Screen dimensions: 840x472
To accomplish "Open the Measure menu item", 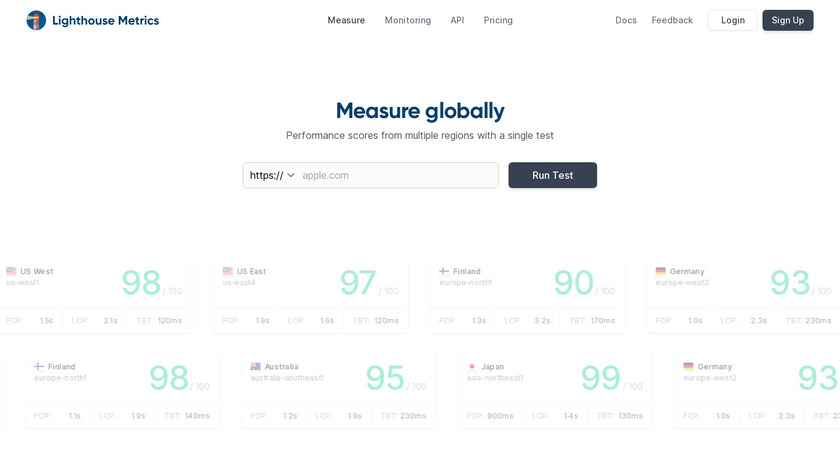I will click(346, 20).
